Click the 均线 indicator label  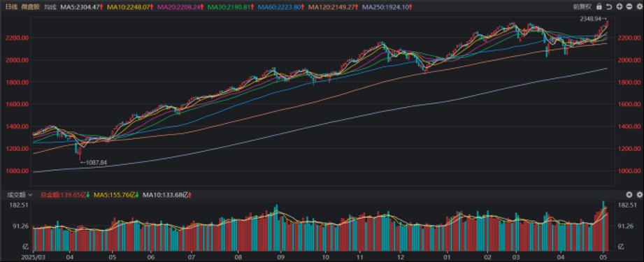tap(50, 7)
